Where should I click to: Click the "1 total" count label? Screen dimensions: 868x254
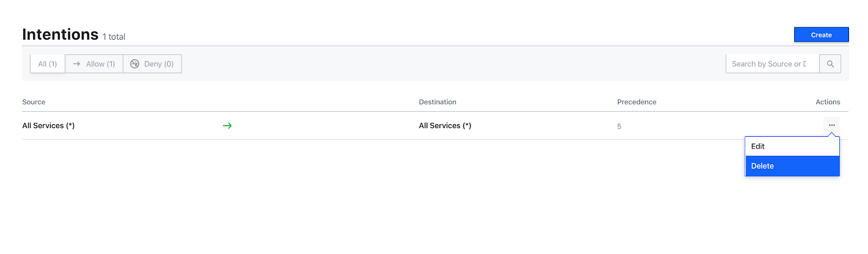tap(114, 37)
